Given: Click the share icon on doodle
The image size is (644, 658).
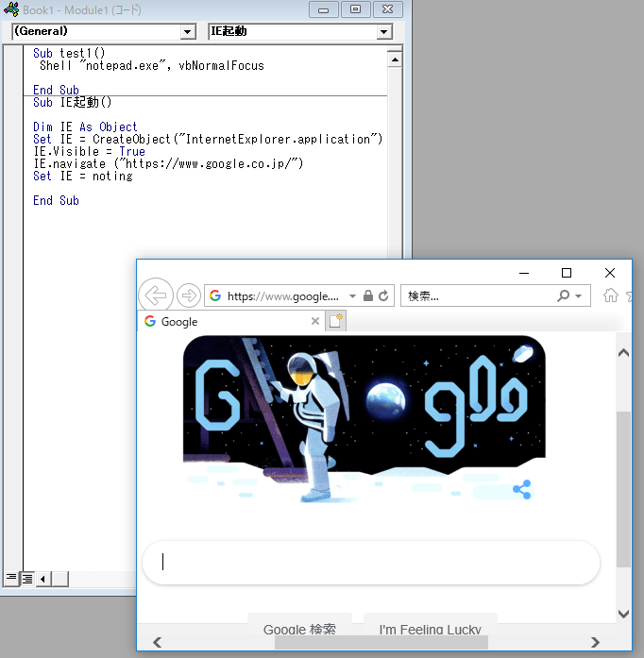Looking at the screenshot, I should tap(522, 489).
